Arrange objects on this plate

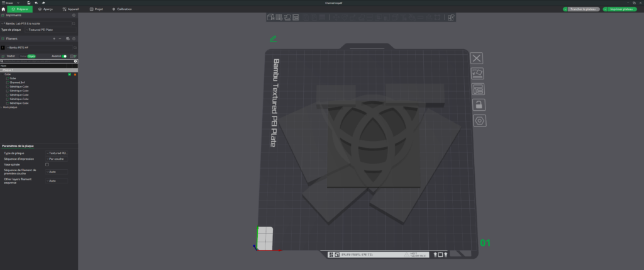479,89
